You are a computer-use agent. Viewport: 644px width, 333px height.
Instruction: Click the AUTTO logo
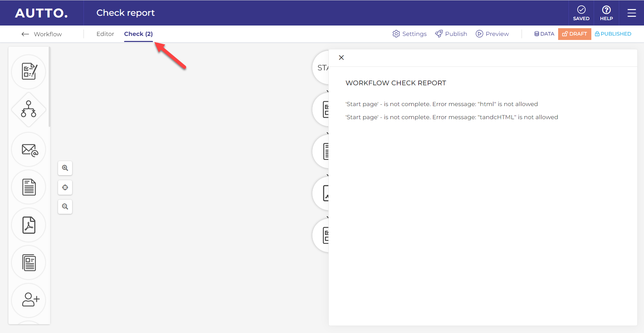click(41, 13)
